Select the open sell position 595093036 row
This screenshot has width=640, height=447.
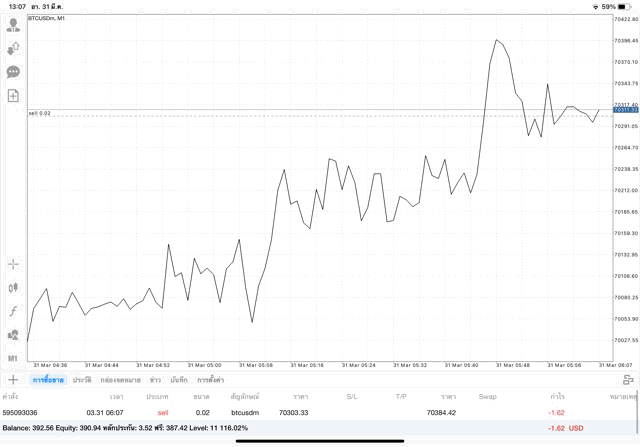[300, 412]
